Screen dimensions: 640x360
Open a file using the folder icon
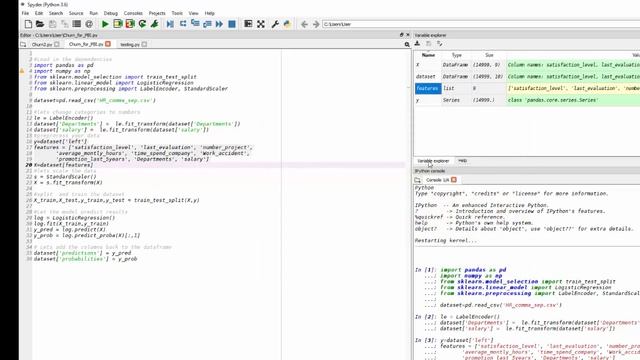40,24
